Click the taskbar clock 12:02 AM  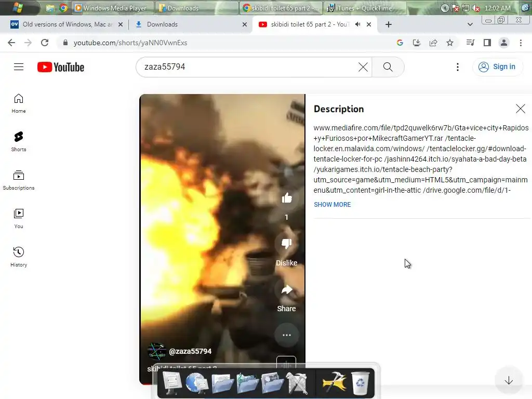click(x=497, y=8)
